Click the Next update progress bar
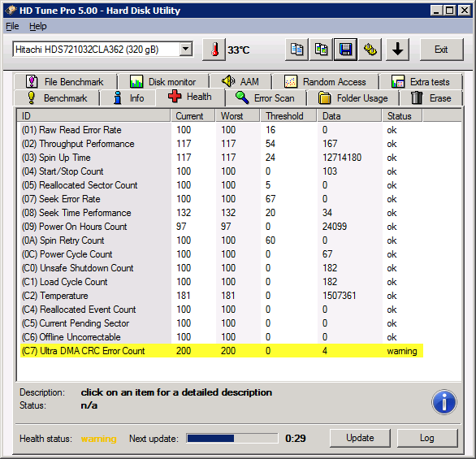 pyautogui.click(x=232, y=438)
